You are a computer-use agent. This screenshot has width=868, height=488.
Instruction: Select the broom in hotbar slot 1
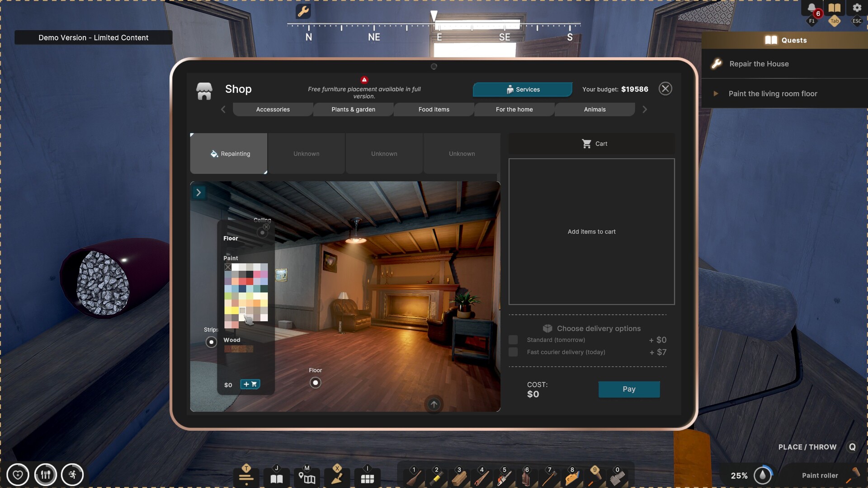coord(414,477)
